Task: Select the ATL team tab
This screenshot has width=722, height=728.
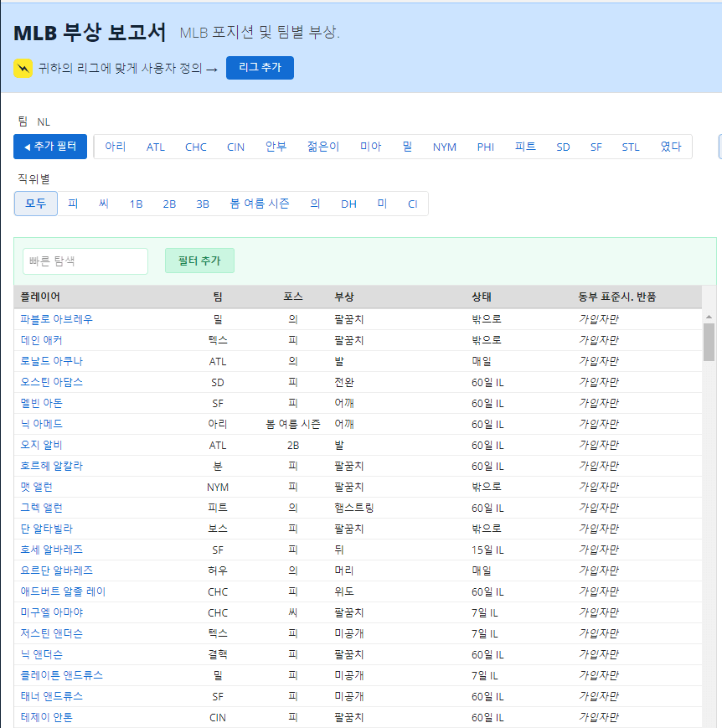Action: click(156, 147)
